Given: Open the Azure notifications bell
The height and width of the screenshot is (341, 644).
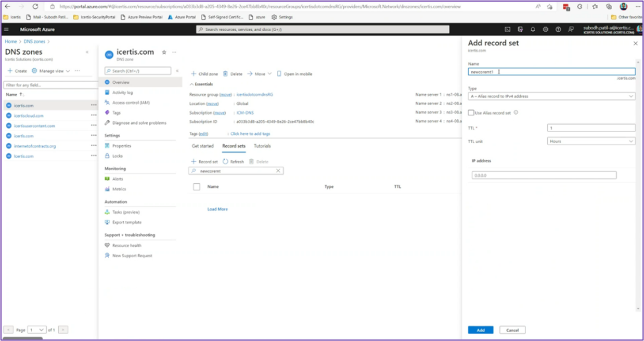Looking at the screenshot, I should tap(533, 30).
